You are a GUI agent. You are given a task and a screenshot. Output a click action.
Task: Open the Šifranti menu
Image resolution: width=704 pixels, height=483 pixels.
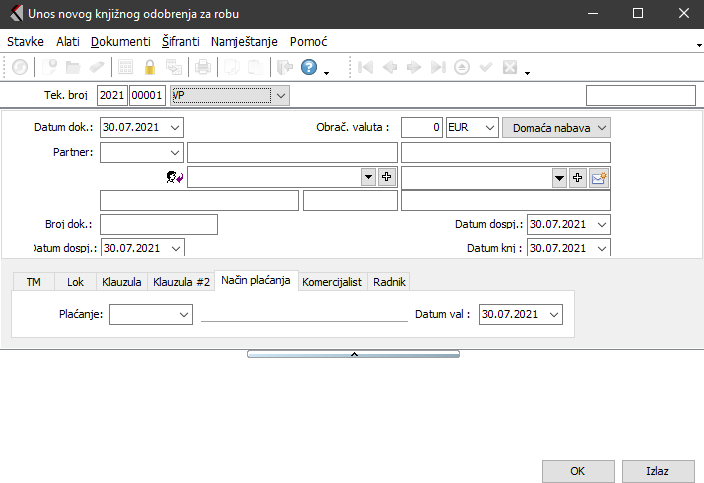(180, 42)
